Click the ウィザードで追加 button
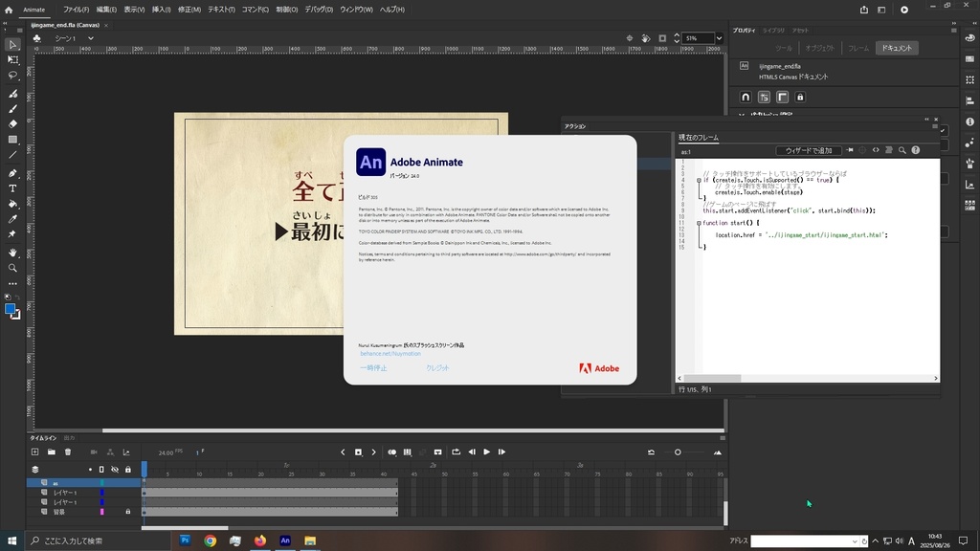The image size is (980, 551). pyautogui.click(x=809, y=150)
